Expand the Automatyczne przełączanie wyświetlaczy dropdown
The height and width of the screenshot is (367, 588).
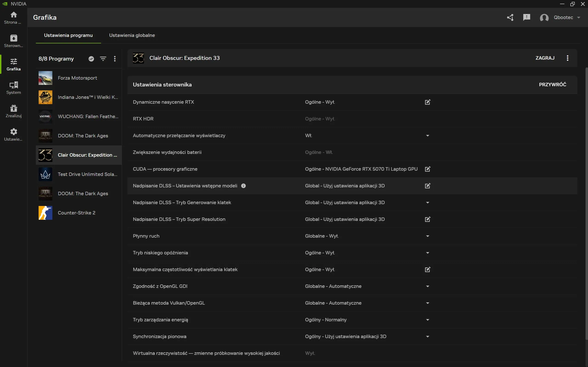click(x=427, y=135)
